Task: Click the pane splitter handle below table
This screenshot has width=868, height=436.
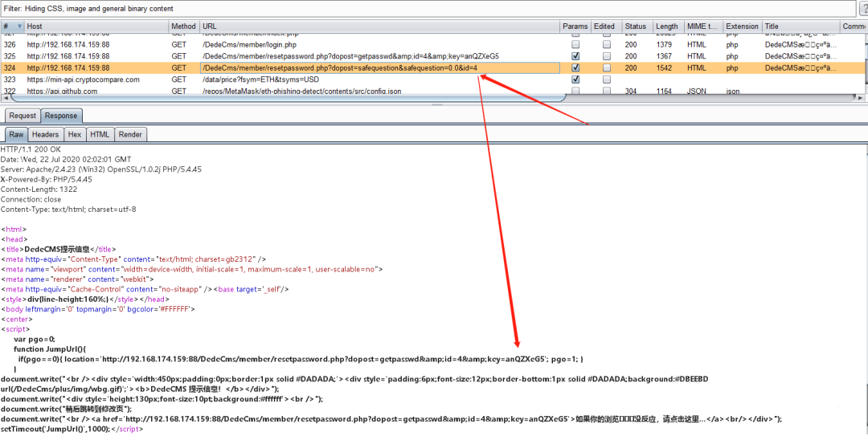Action: click(x=434, y=105)
